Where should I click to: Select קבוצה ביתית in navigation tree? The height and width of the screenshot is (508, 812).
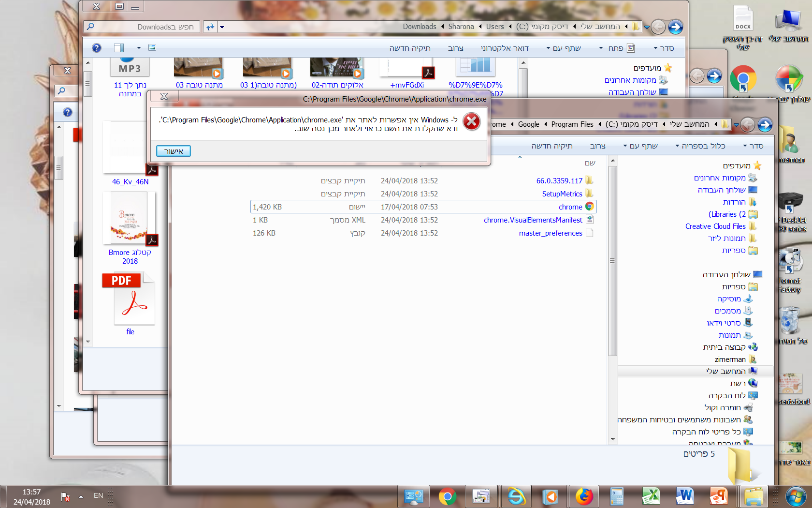pyautogui.click(x=730, y=347)
